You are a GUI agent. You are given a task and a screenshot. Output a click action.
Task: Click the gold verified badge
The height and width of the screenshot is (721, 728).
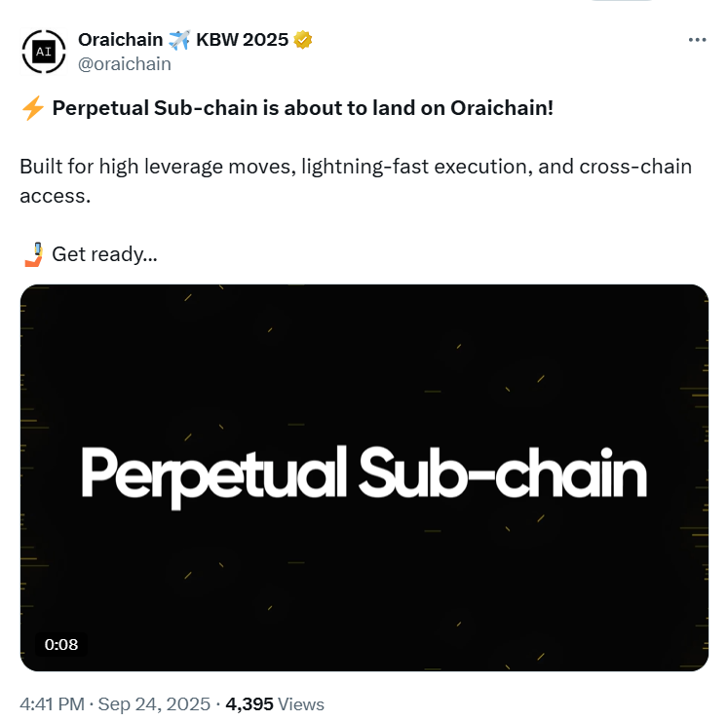pos(303,40)
